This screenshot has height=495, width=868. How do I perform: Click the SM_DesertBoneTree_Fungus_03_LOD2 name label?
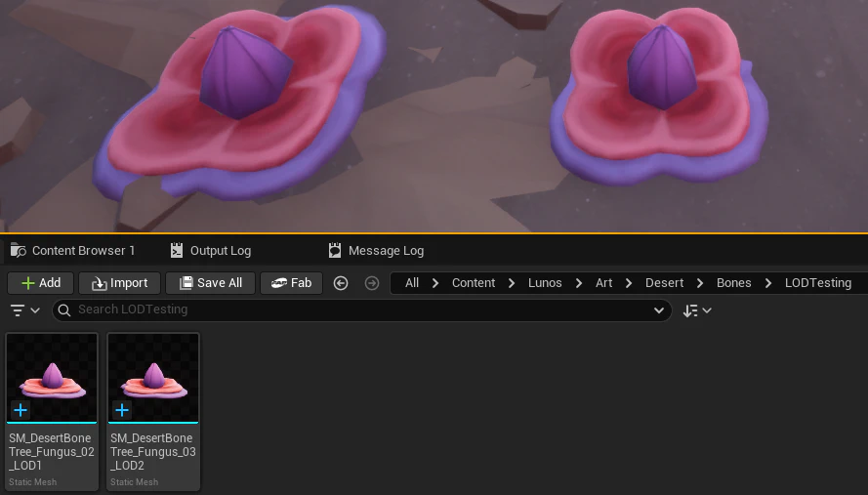(152, 452)
